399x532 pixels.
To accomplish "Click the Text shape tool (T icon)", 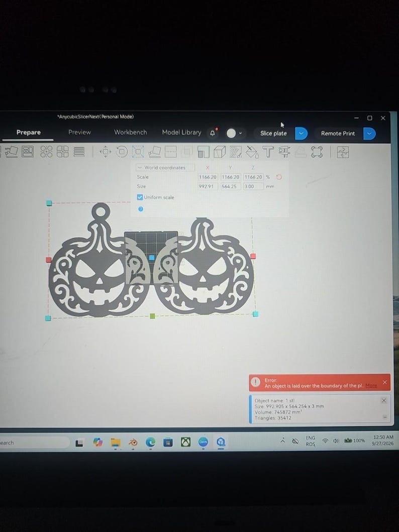I will [268, 152].
